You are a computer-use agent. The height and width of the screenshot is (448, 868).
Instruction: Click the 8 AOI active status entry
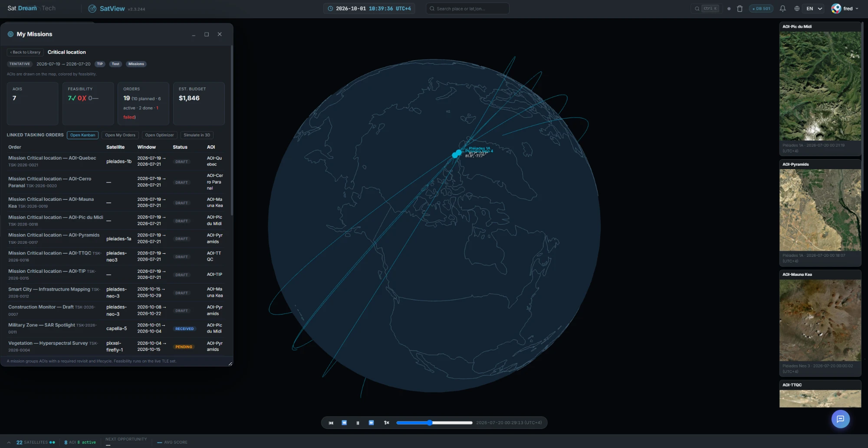[x=80, y=442]
